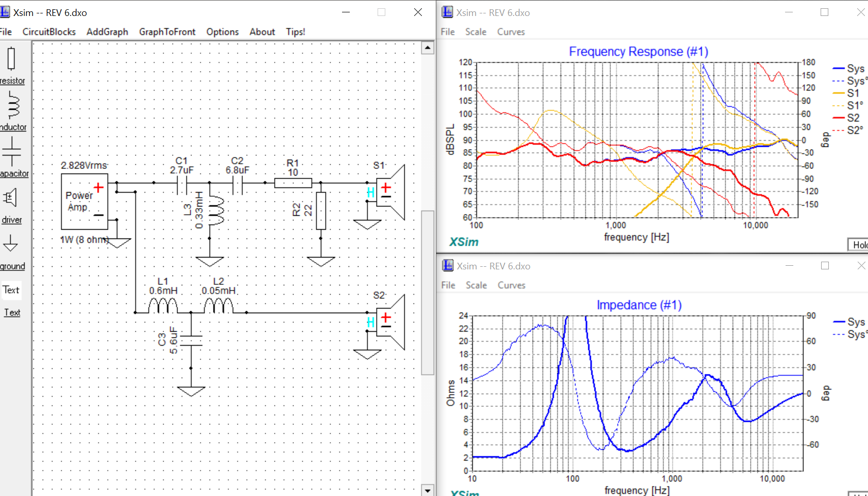Click the schematic vertical scrollbar thumb
This screenshot has width=868, height=496.
[428, 292]
